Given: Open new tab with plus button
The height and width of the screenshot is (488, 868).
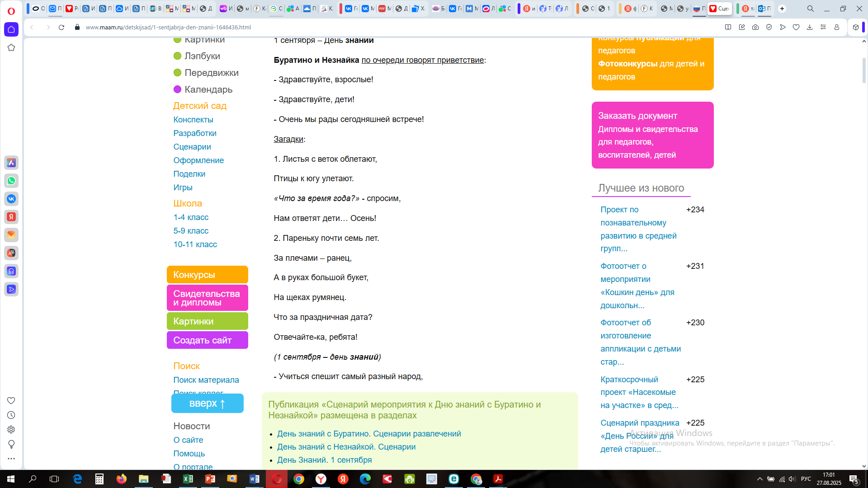Looking at the screenshot, I should 782,9.
